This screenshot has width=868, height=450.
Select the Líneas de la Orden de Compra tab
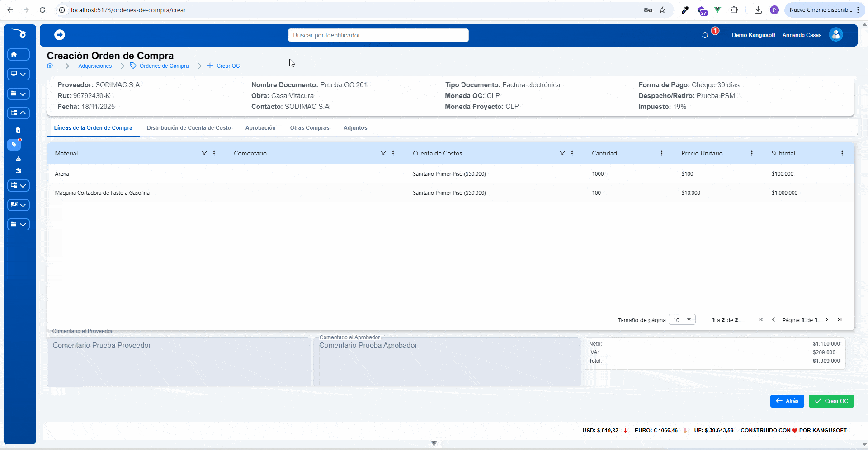pos(93,128)
